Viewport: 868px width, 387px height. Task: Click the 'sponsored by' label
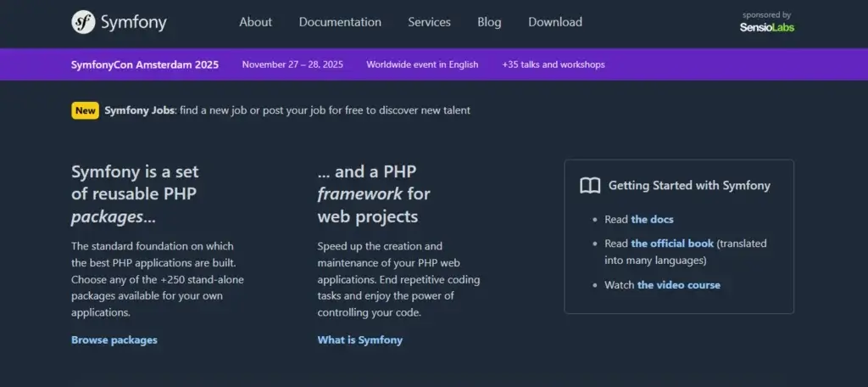point(766,15)
